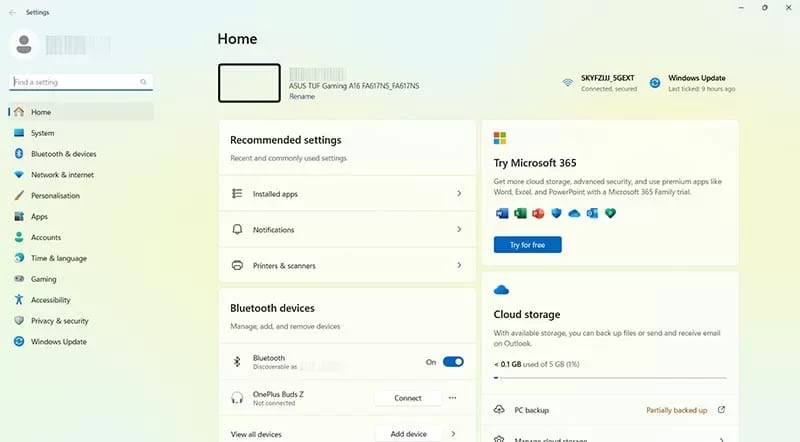Click the Privacy & security shield icon
This screenshot has width=800, height=442.
[19, 321]
